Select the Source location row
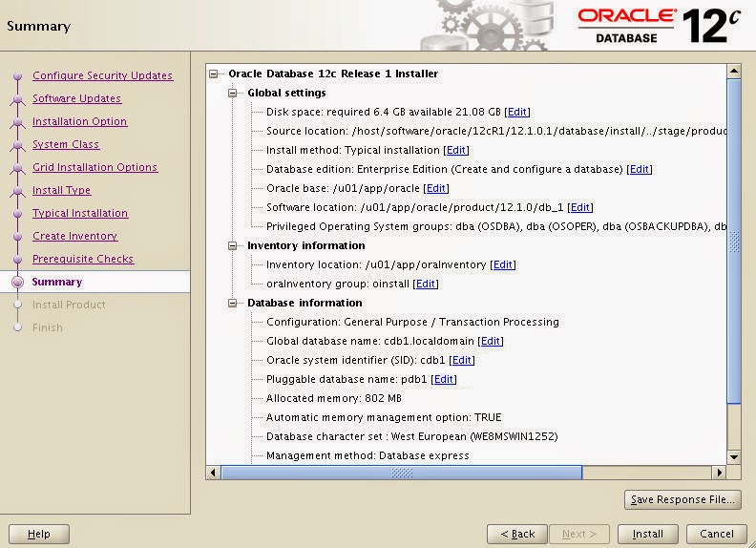 496,131
